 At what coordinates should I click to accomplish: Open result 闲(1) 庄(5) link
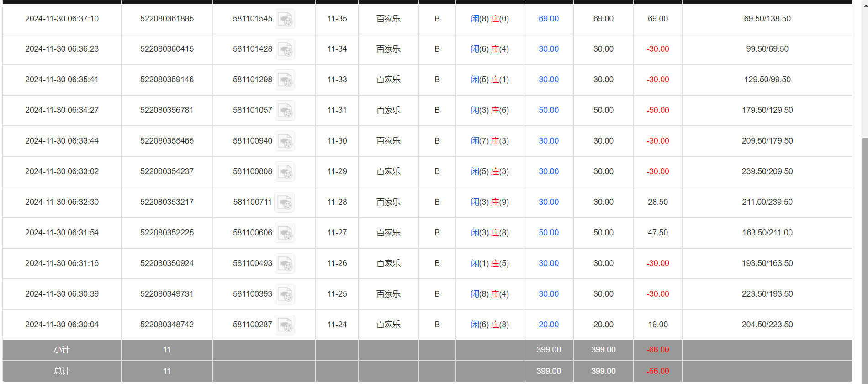click(x=490, y=263)
